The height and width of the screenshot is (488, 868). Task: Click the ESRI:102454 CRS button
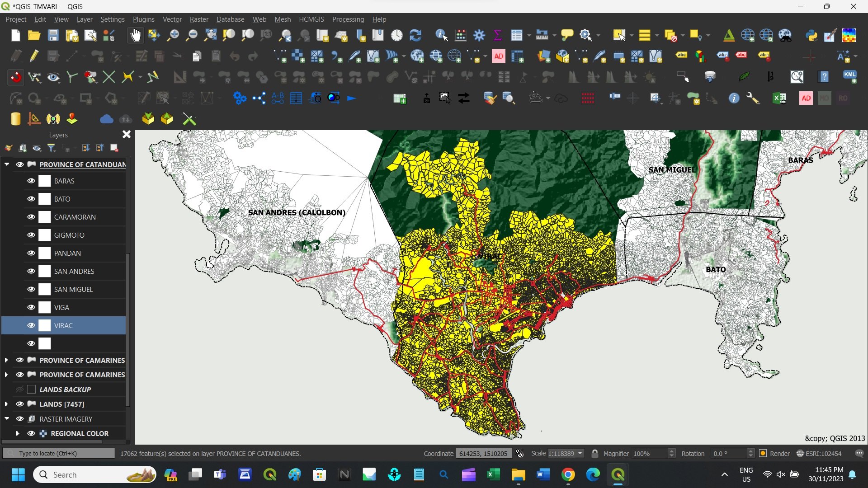pos(819,453)
